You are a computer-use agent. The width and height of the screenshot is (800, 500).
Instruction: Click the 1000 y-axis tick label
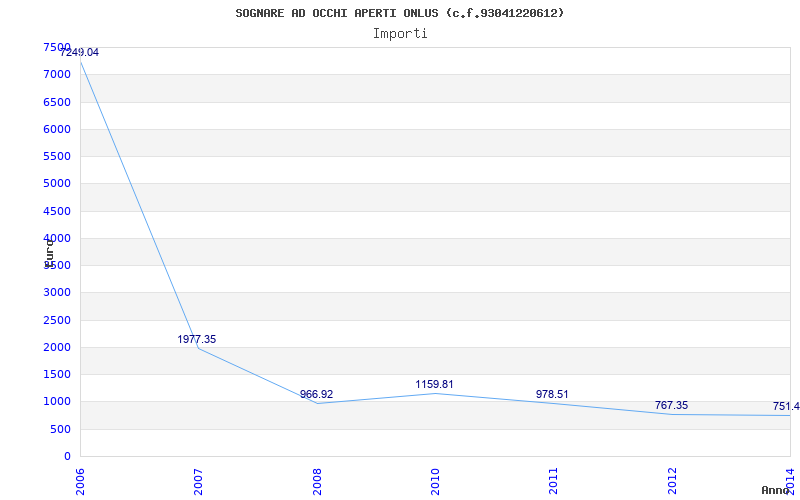tap(57, 402)
